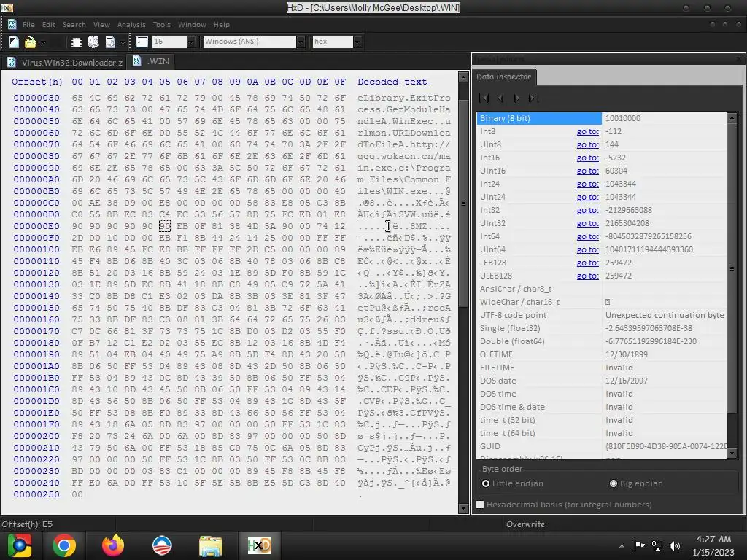747x560 pixels.
Task: Open the Help menu
Action: (222, 24)
